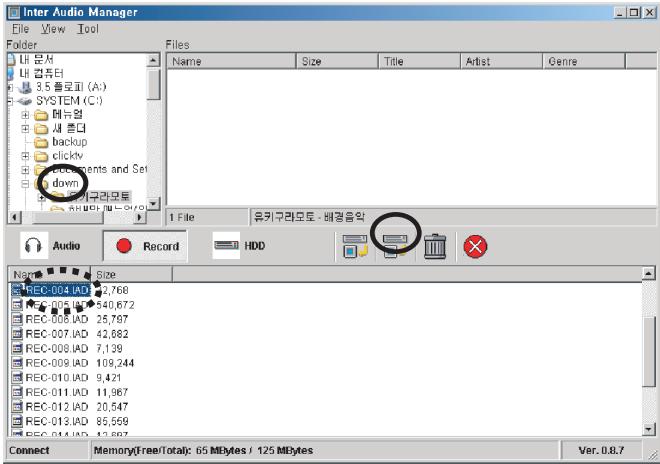
Task: Select 내 문서 in folder tree
Action: pyautogui.click(x=37, y=59)
